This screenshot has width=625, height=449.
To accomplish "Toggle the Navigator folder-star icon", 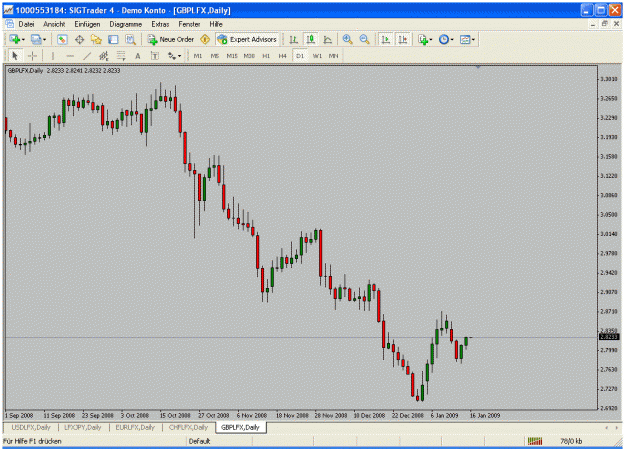I will coord(96,39).
